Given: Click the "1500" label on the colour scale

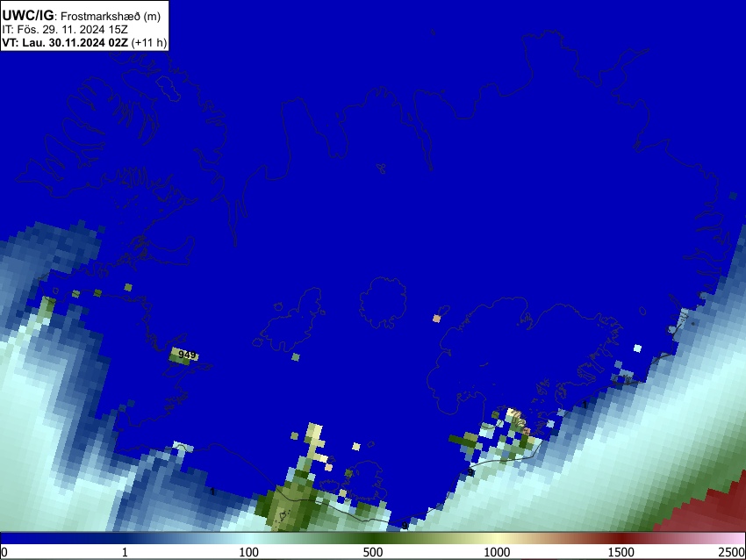Looking at the screenshot, I should tap(620, 552).
